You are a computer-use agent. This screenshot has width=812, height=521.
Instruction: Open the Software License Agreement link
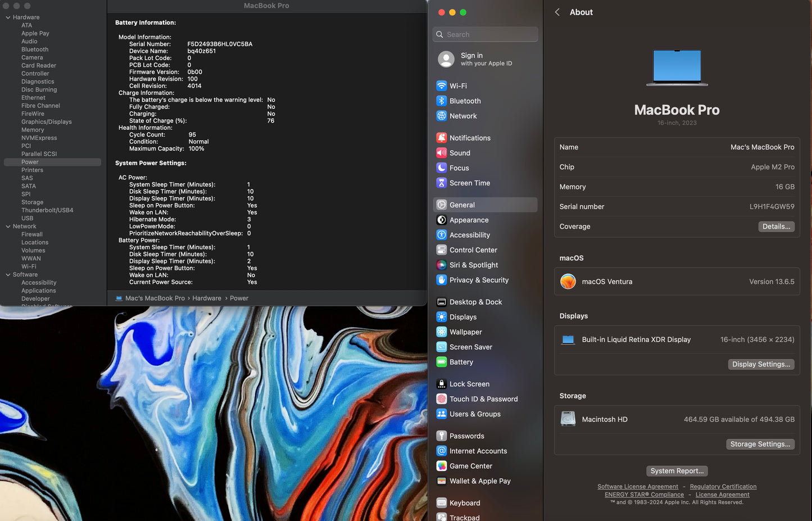tap(637, 487)
